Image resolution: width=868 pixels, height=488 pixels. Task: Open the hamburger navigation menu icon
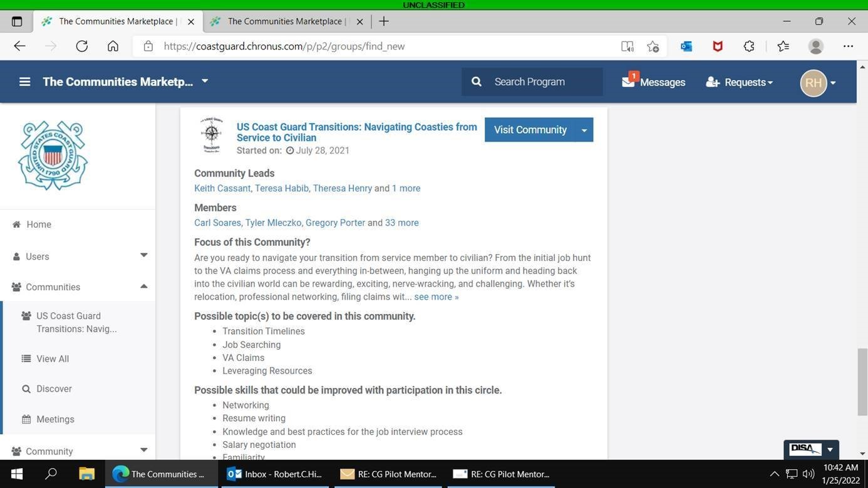point(24,82)
